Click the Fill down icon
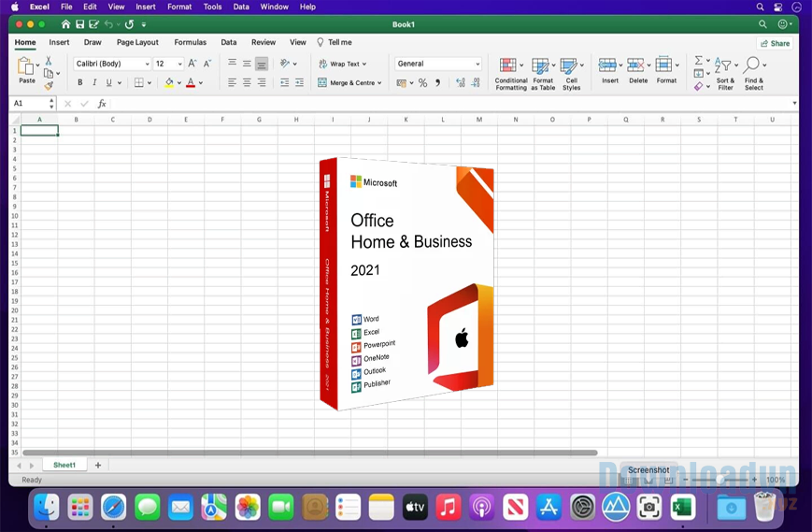Image resolution: width=812 pixels, height=532 pixels. coord(699,73)
